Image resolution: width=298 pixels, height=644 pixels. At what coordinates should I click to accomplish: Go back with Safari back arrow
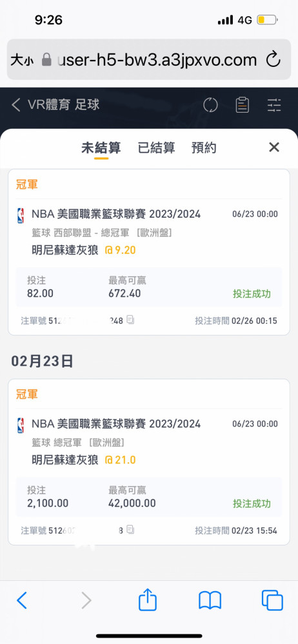click(x=22, y=600)
